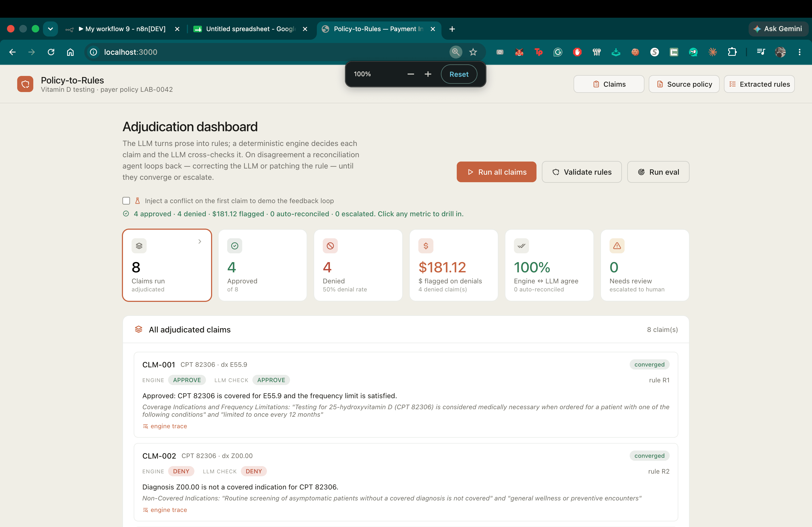Open the Source policy view
This screenshot has width=812, height=527.
[x=684, y=84]
